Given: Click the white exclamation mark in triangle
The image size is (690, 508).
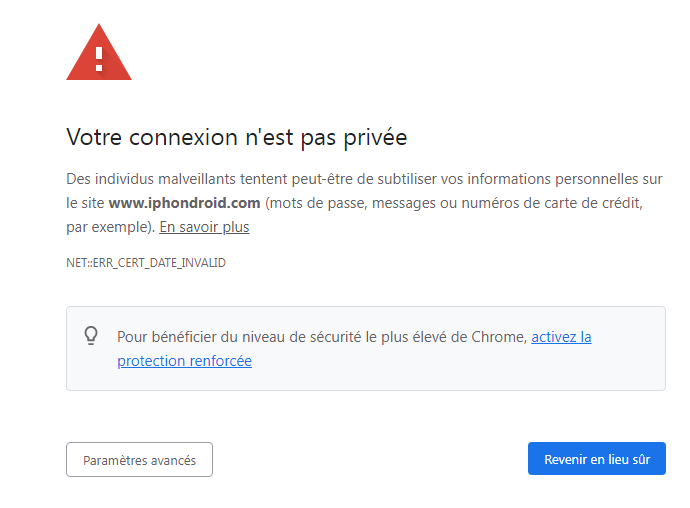Looking at the screenshot, I should coord(99,59).
